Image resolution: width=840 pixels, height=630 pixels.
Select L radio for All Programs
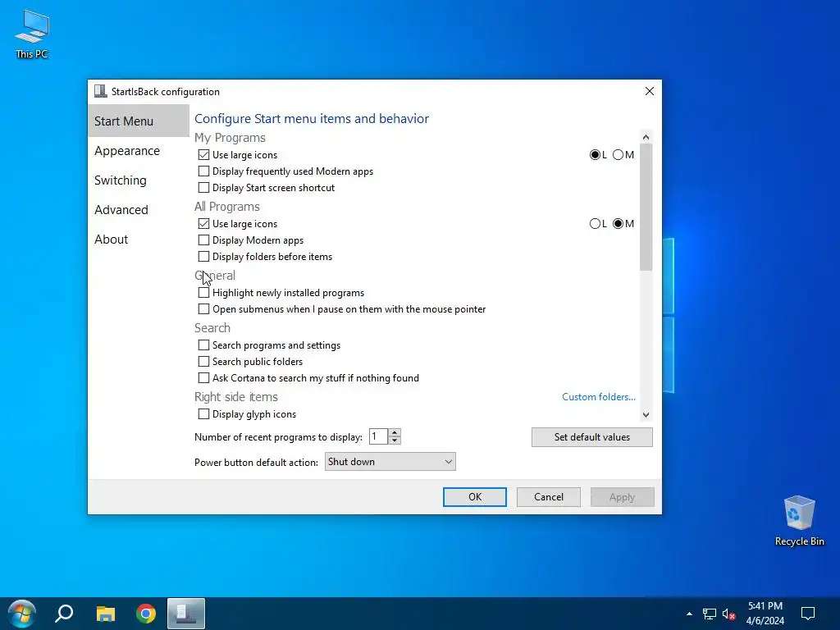[x=595, y=223]
